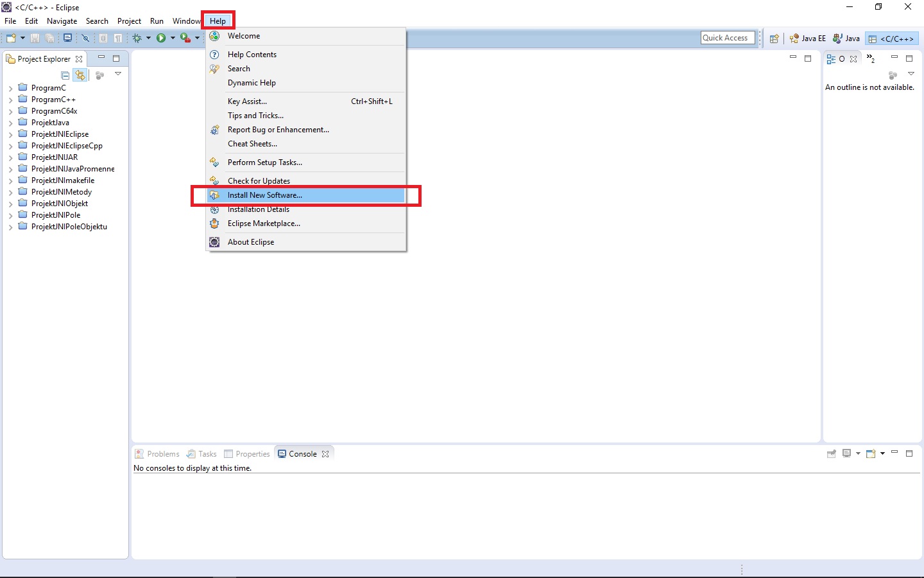Expand the ProjektJNIMetody project
924x578 pixels.
(10, 193)
